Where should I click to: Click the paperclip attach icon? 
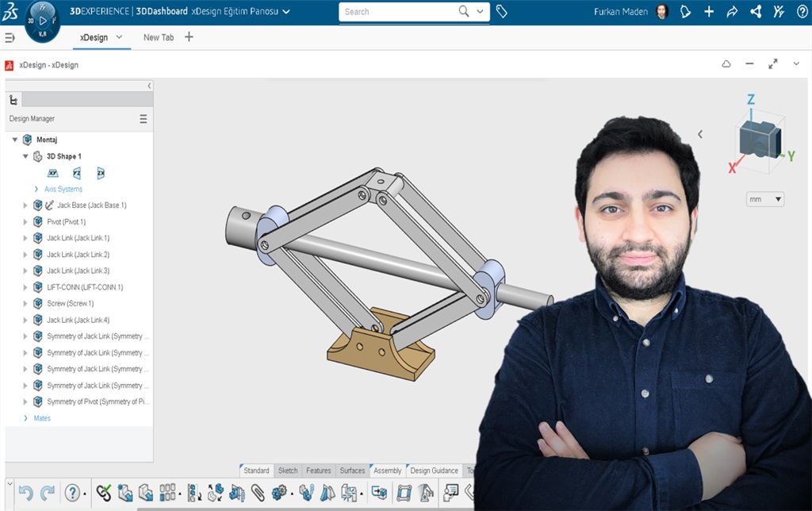tap(258, 492)
